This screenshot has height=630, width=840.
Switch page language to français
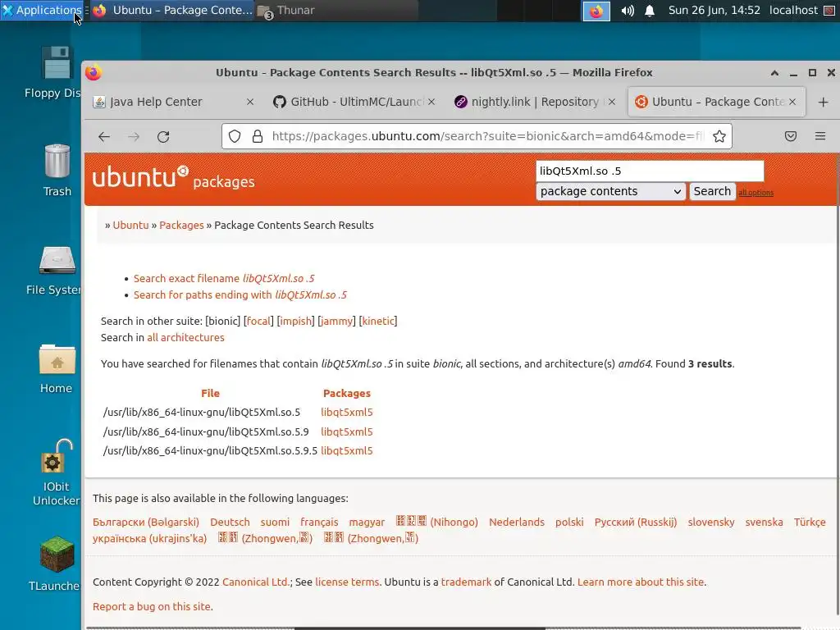319,522
